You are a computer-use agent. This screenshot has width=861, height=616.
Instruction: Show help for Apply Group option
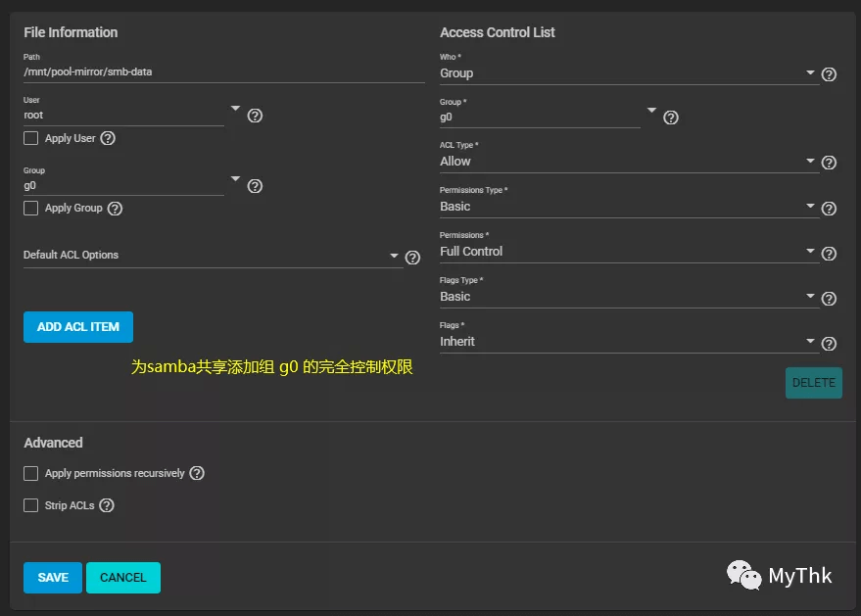point(115,209)
